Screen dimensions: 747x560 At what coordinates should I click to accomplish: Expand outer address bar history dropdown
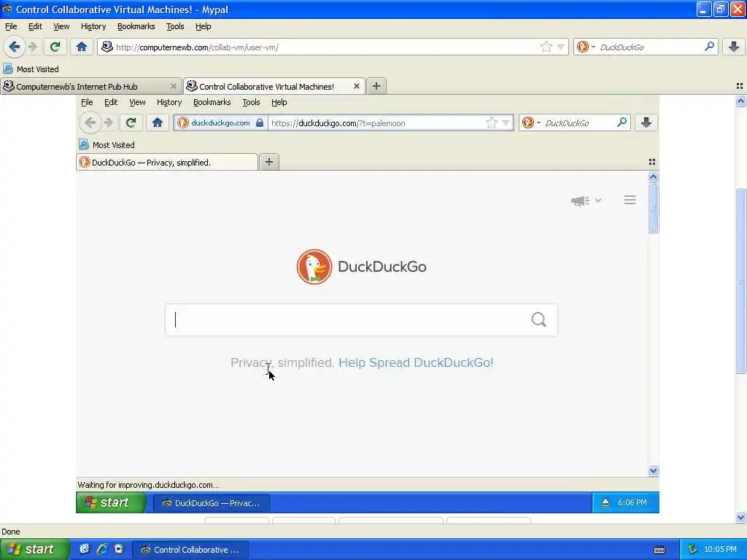pyautogui.click(x=561, y=47)
